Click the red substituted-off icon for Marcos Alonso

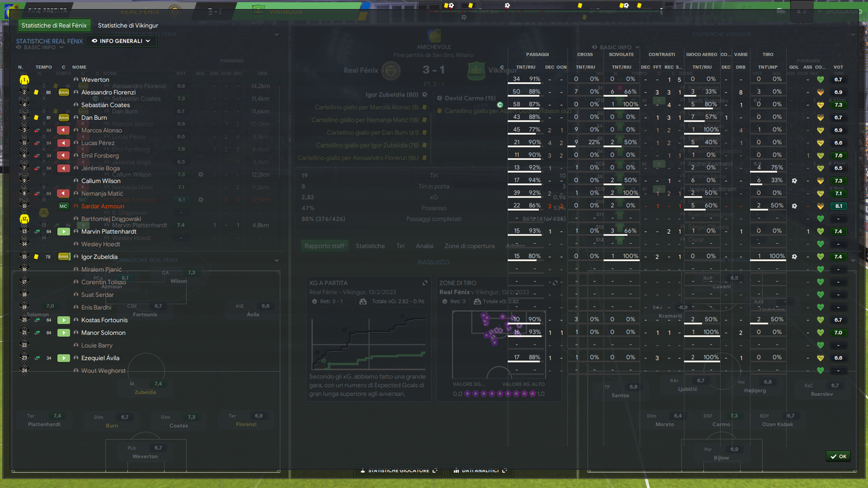click(64, 130)
